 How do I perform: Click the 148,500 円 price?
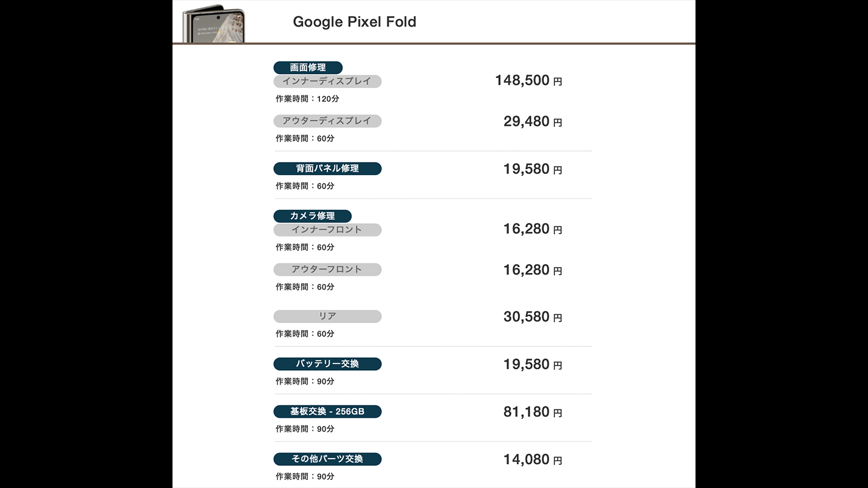point(528,80)
